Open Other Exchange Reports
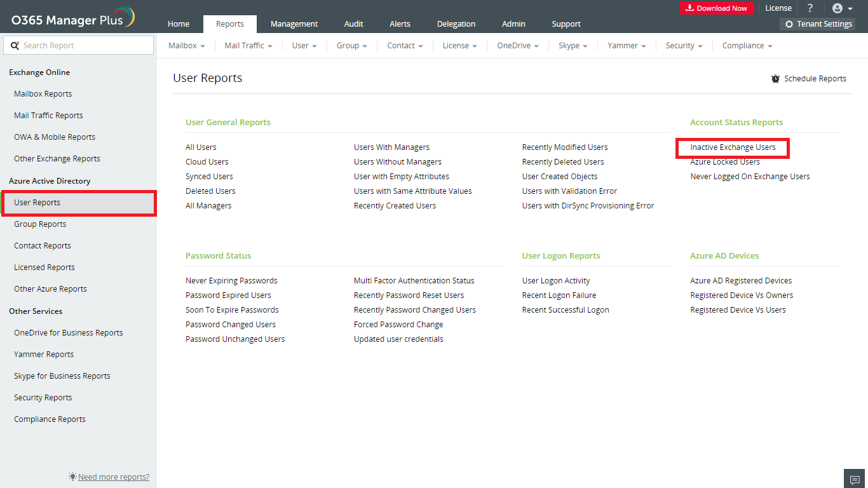Image resolution: width=868 pixels, height=488 pixels. 57,159
